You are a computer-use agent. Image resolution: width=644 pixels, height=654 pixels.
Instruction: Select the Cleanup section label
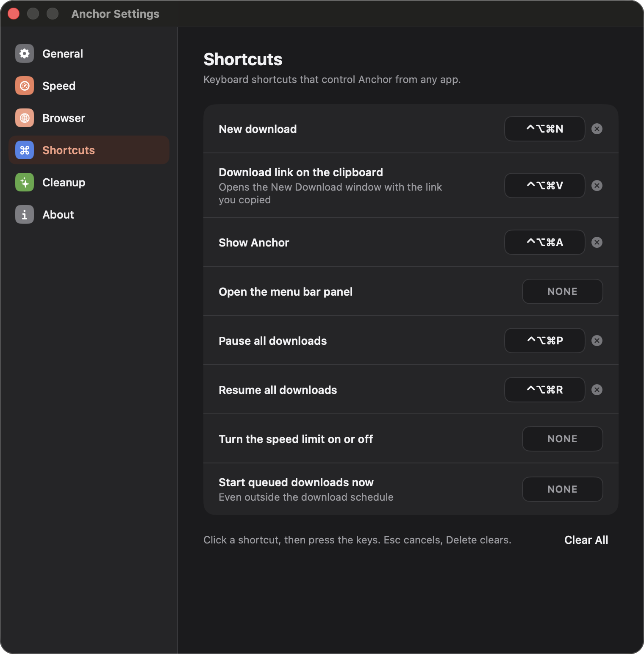(x=64, y=183)
